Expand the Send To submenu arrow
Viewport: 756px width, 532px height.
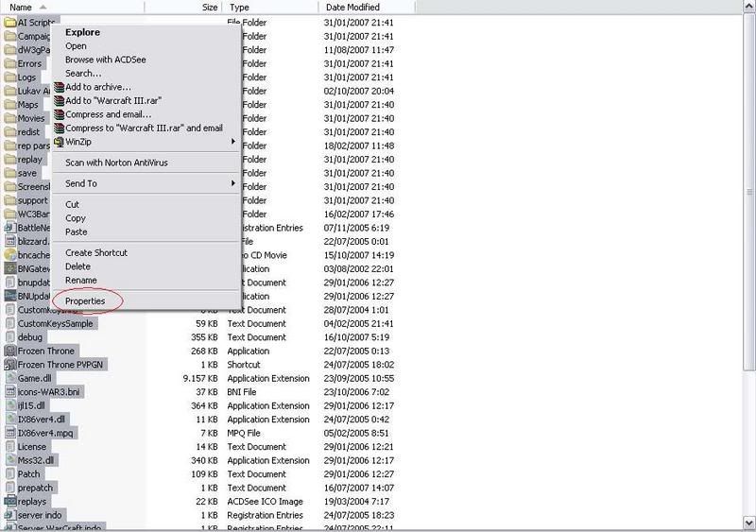click(232, 183)
